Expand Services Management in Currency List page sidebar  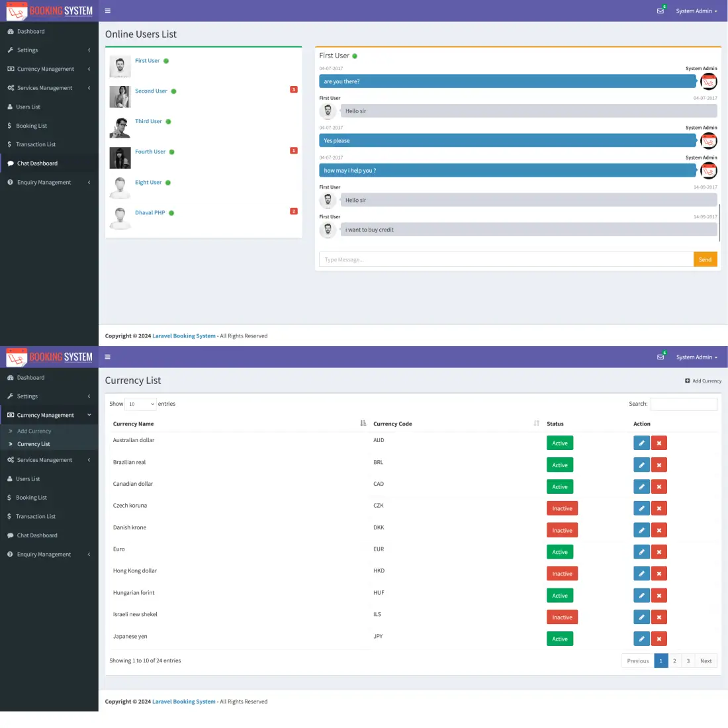click(49, 460)
